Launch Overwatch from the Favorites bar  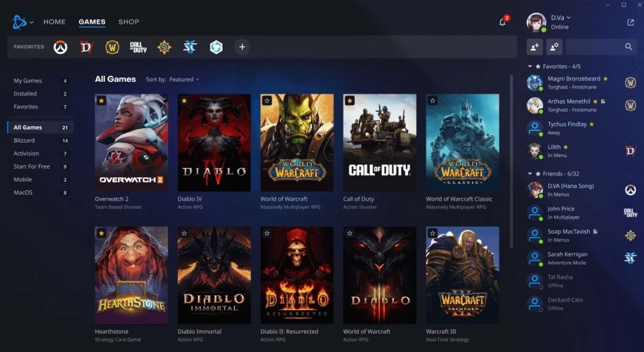pos(60,47)
